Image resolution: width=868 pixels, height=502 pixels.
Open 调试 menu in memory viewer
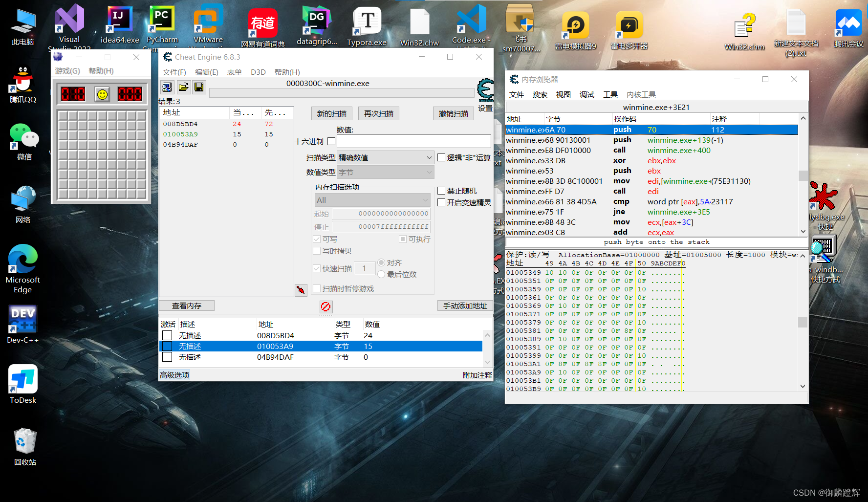(x=587, y=94)
